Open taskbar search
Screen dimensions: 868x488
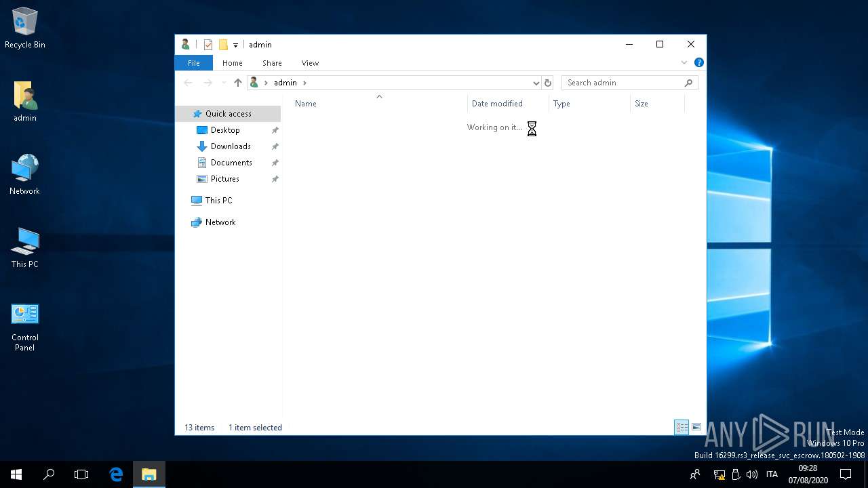point(49,474)
